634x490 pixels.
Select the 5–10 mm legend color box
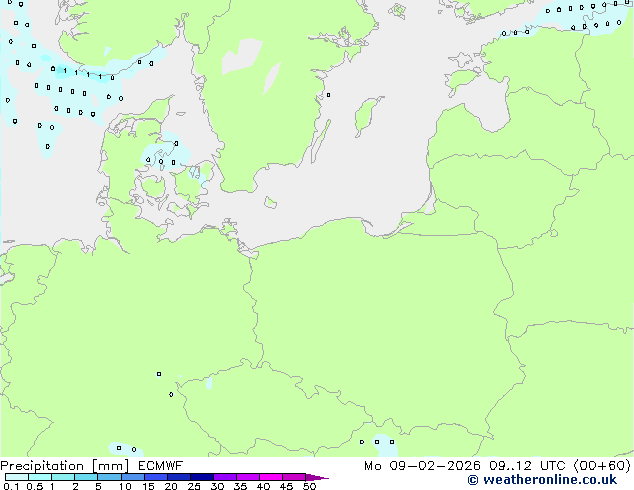110,477
